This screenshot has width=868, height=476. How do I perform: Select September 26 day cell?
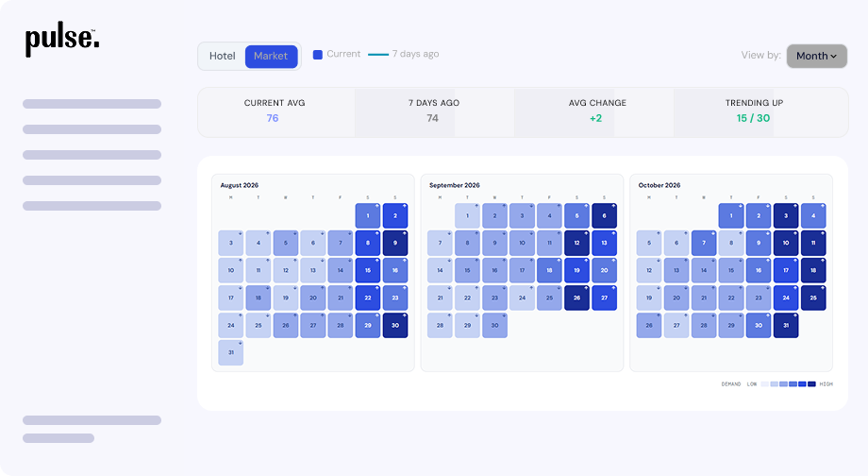576,297
